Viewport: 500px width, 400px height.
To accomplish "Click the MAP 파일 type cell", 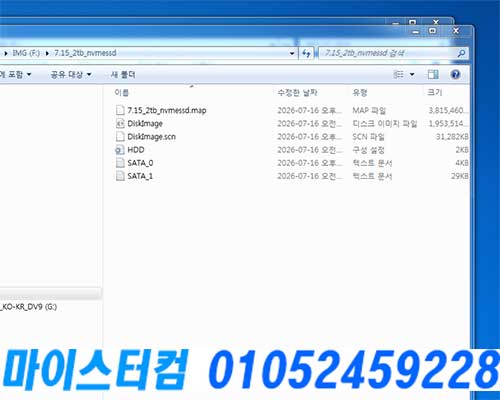I will 369,110.
